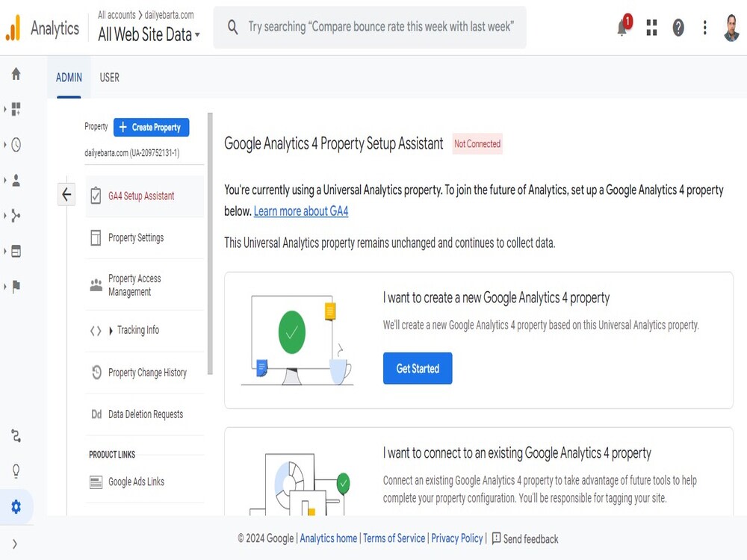Image resolution: width=747 pixels, height=560 pixels.
Task: Click the search magnifier icon
Action: tap(232, 27)
